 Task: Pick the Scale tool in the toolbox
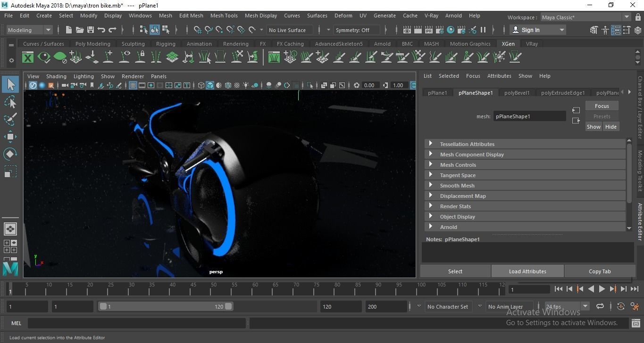[10, 171]
